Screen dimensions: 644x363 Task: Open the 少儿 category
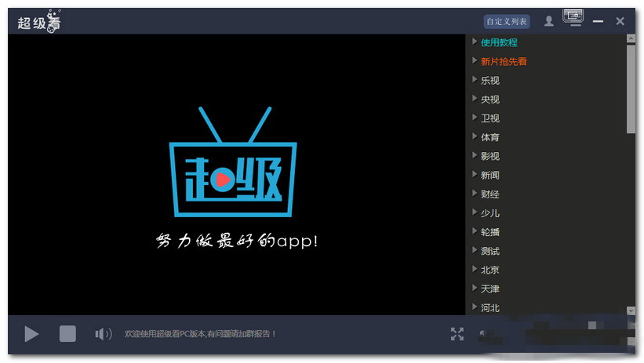pos(490,213)
